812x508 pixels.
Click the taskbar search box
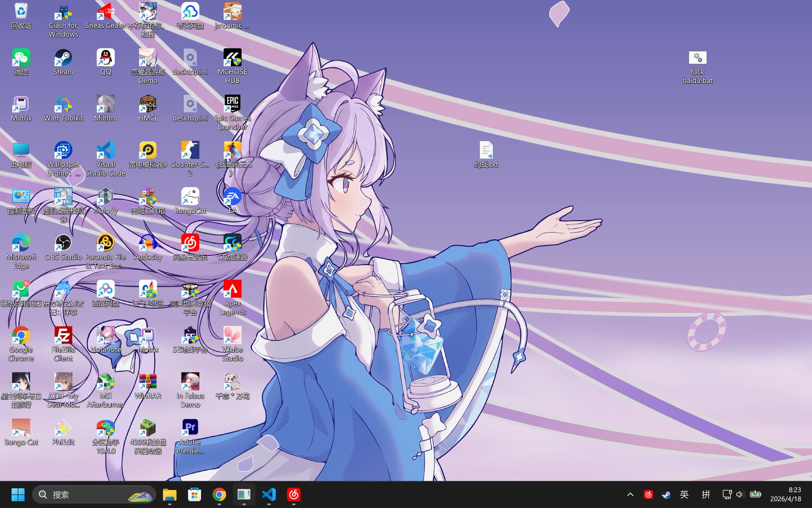[x=94, y=494]
